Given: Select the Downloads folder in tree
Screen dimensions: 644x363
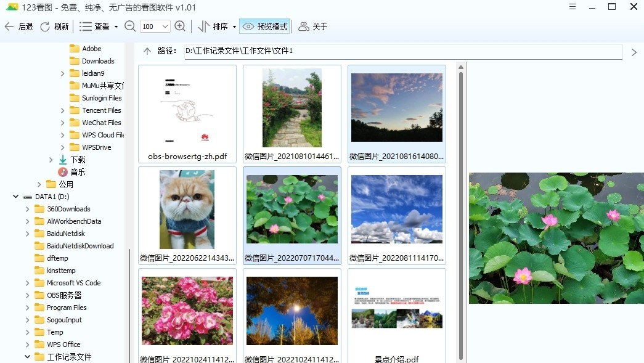Looking at the screenshot, I should (x=92, y=61).
